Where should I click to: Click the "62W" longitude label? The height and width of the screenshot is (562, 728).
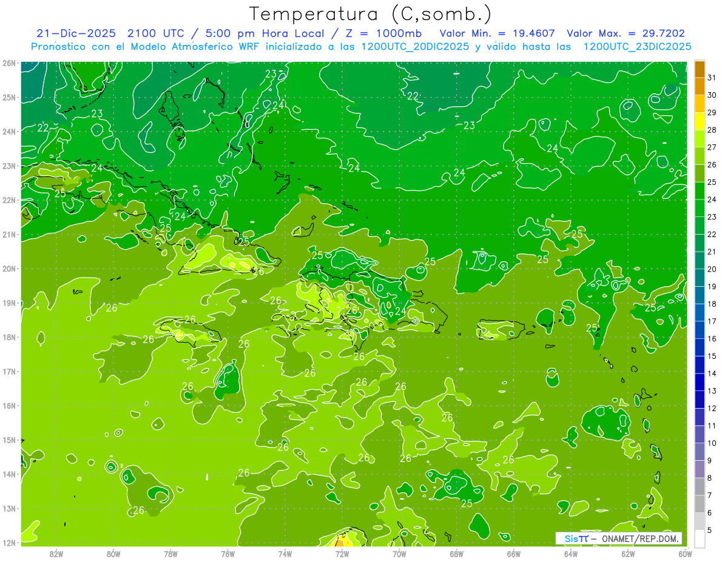tap(629, 553)
